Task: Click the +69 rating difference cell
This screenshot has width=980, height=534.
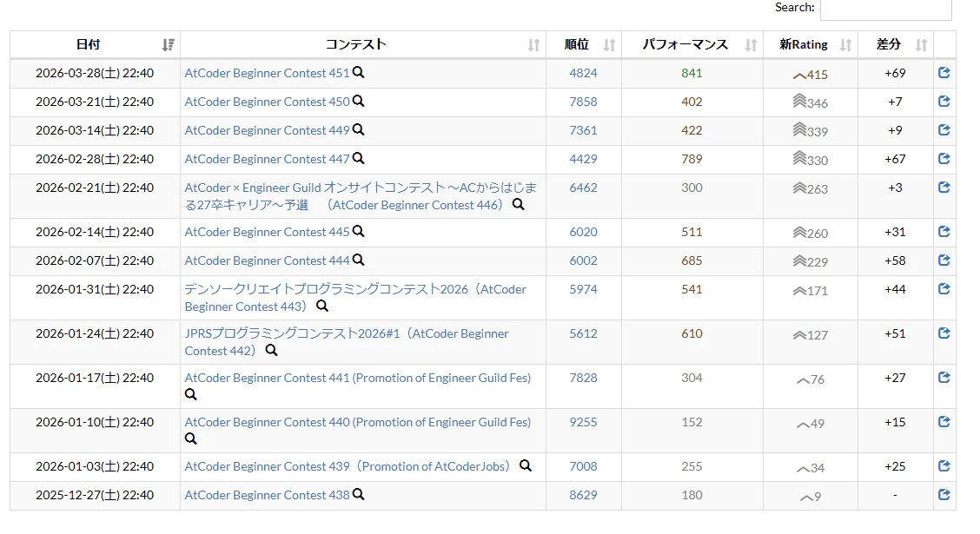Action: click(x=895, y=73)
